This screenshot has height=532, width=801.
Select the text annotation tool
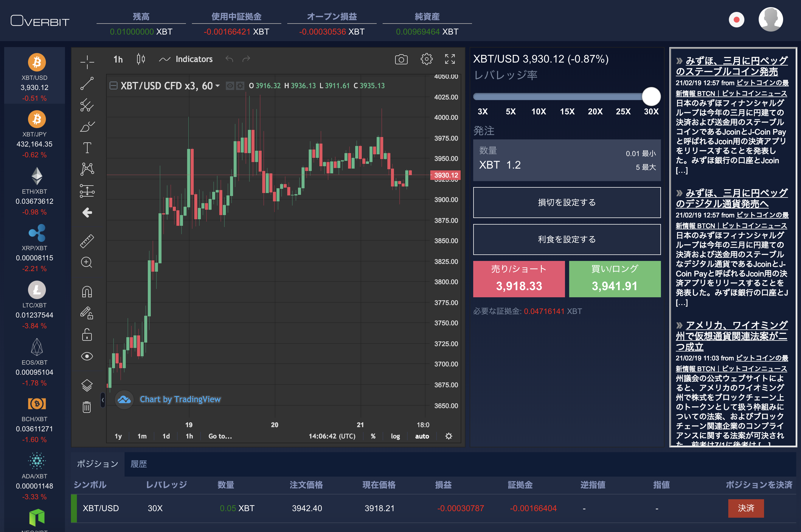[87, 147]
